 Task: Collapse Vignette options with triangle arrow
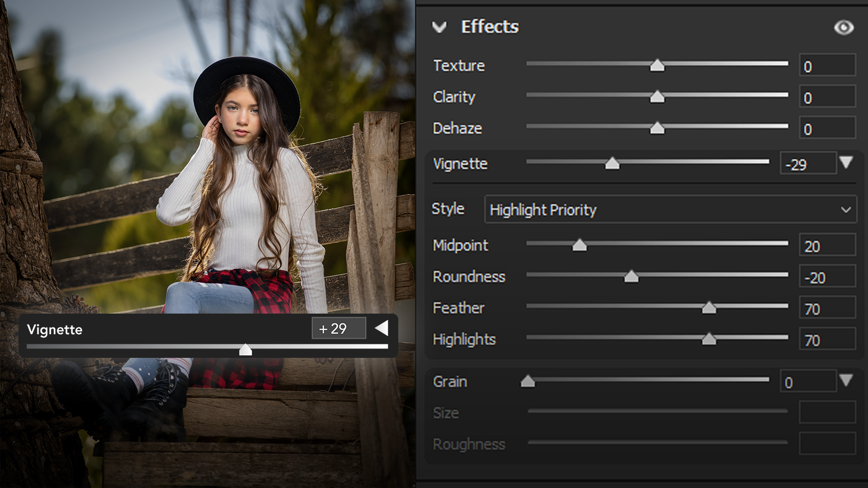(x=846, y=162)
